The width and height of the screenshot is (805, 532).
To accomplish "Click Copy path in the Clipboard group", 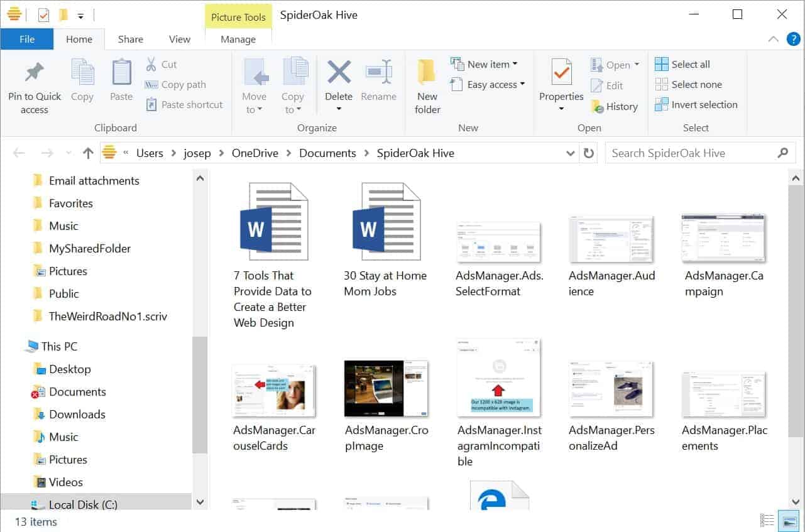I will (x=175, y=84).
